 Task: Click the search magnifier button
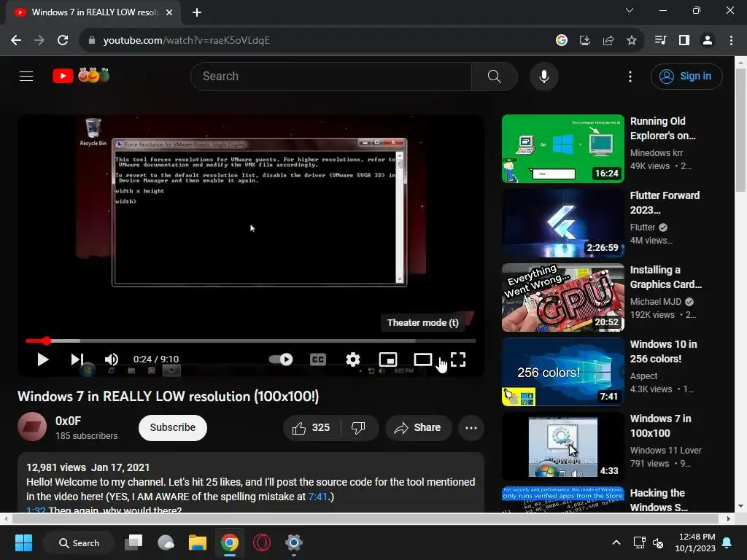495,76
